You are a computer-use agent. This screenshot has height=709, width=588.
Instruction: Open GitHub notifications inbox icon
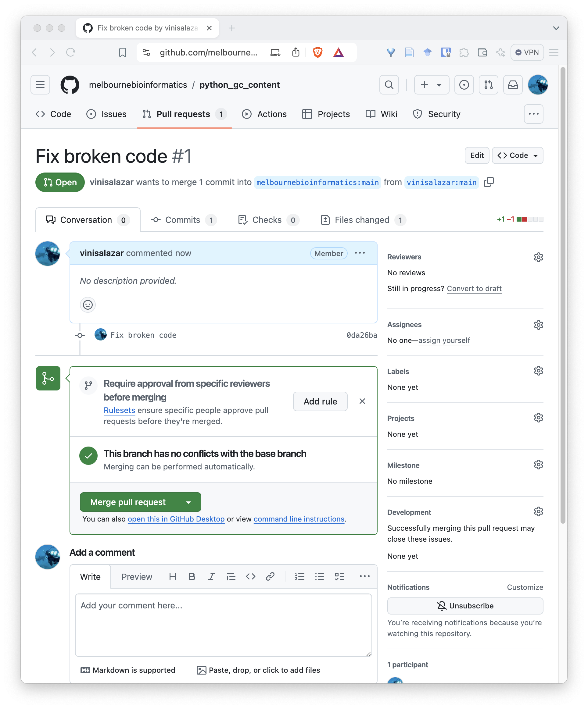[513, 85]
